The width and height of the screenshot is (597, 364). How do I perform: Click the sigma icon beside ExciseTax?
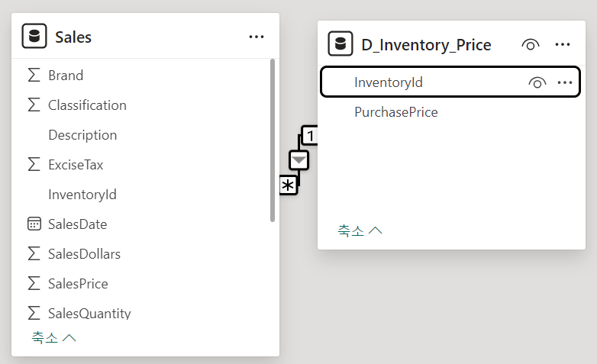tap(34, 165)
